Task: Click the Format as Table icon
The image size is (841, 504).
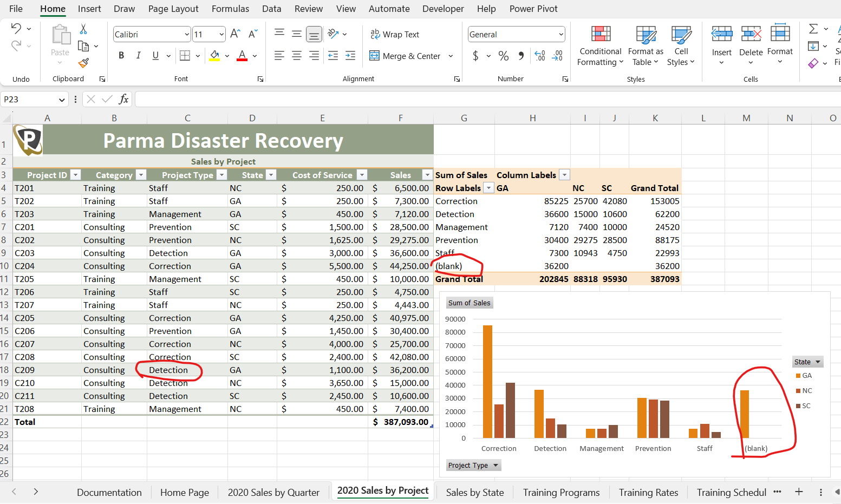Action: 645,34
